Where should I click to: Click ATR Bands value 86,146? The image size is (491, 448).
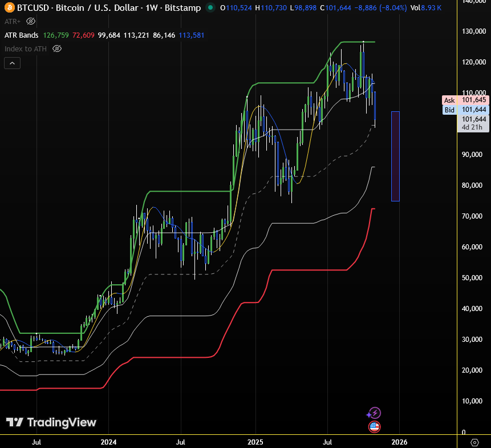[164, 35]
